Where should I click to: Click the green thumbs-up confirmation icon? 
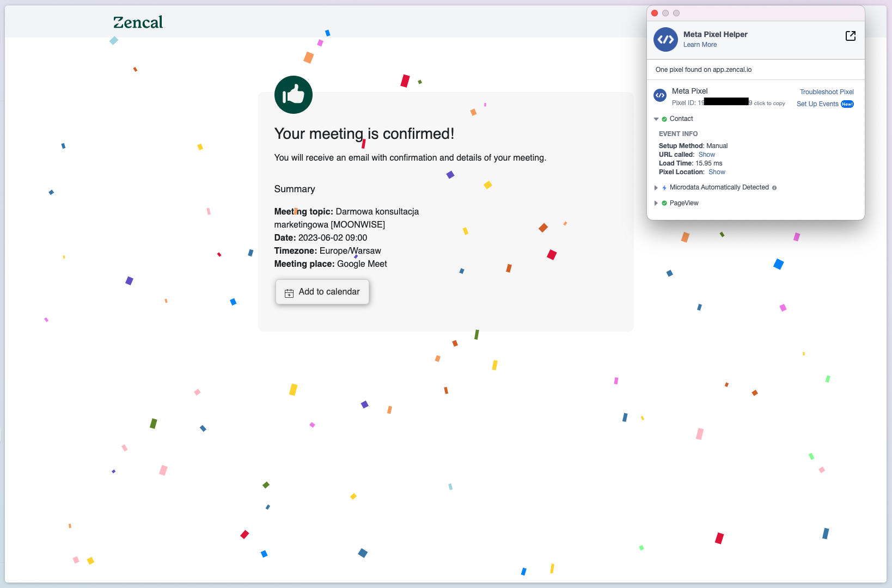294,95
